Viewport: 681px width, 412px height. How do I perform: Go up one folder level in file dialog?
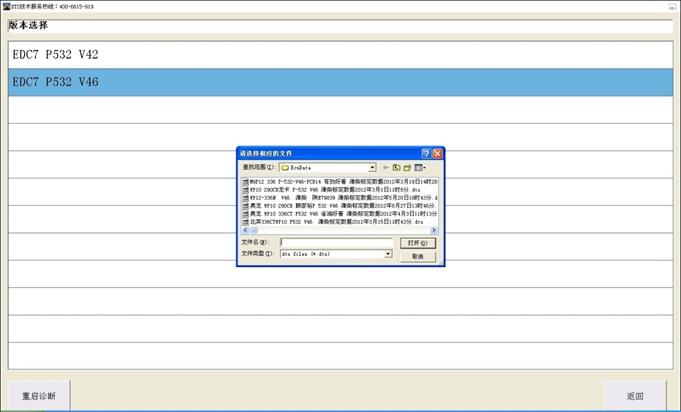(396, 168)
